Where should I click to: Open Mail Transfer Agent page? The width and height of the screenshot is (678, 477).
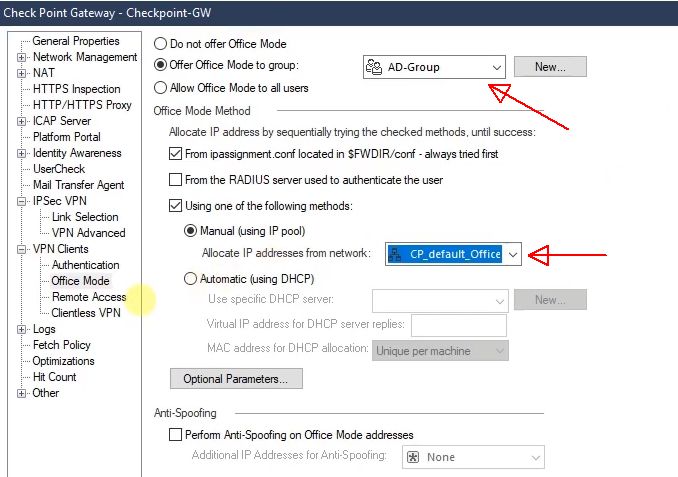(x=79, y=185)
